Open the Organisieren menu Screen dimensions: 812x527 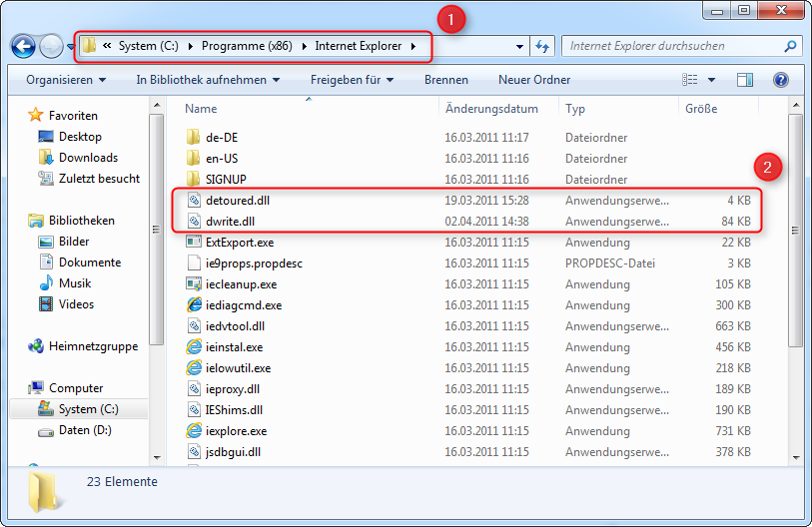pos(66,80)
